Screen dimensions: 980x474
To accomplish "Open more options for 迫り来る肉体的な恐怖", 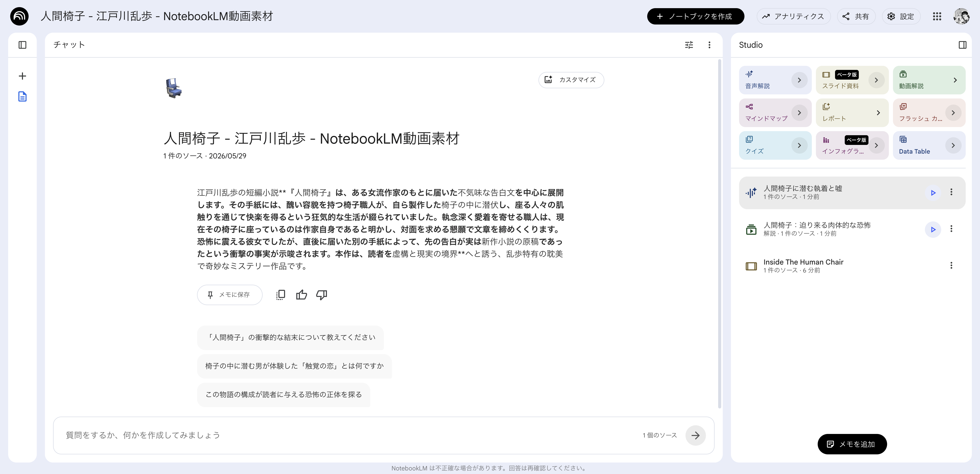I will pos(951,229).
